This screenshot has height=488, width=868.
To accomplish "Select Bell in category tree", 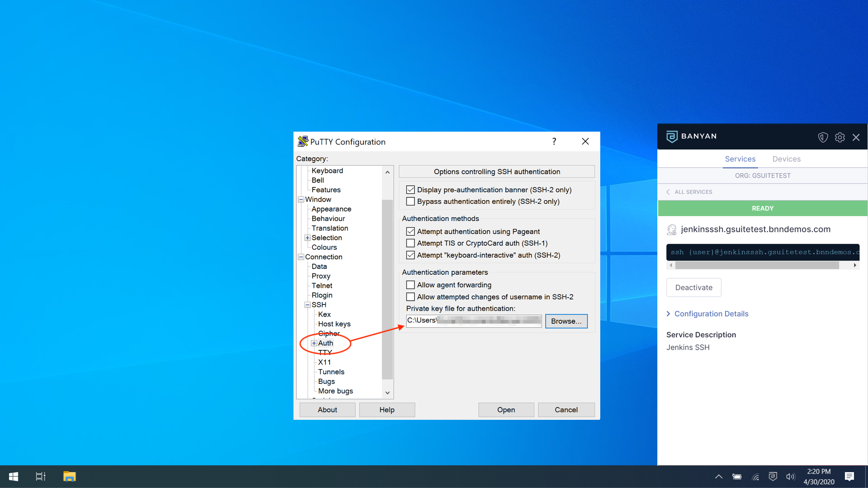I will coord(318,180).
